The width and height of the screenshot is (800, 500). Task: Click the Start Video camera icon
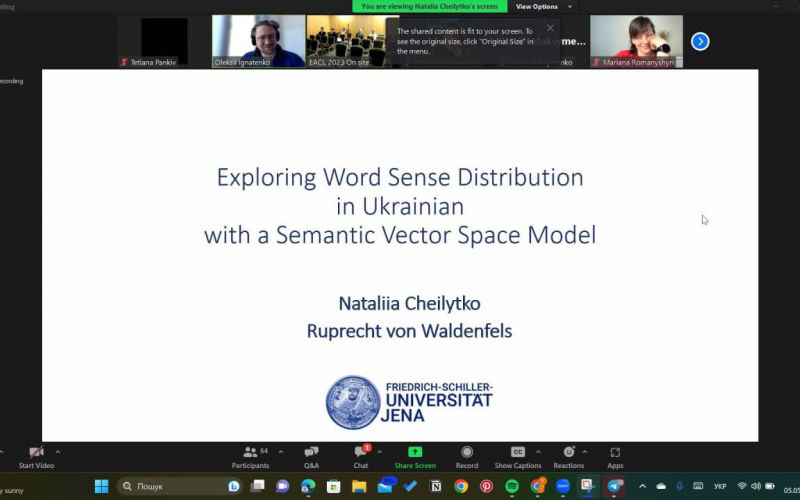(x=36, y=452)
